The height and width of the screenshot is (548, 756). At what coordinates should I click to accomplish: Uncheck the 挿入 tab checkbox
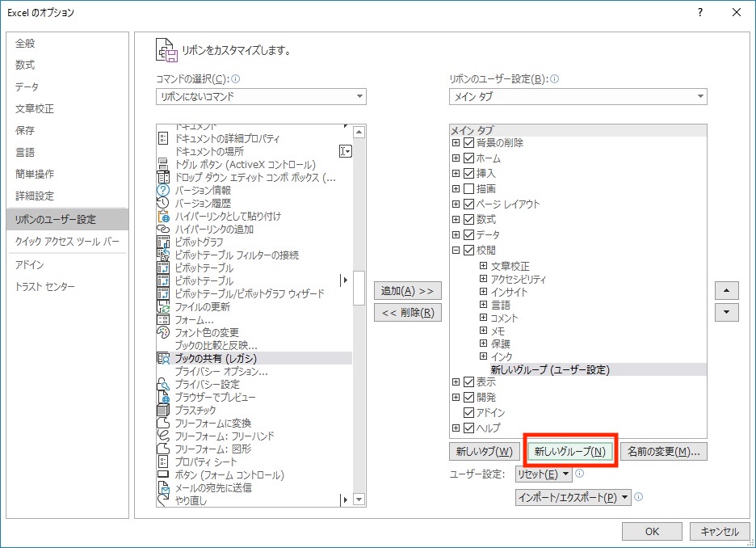pos(468,173)
